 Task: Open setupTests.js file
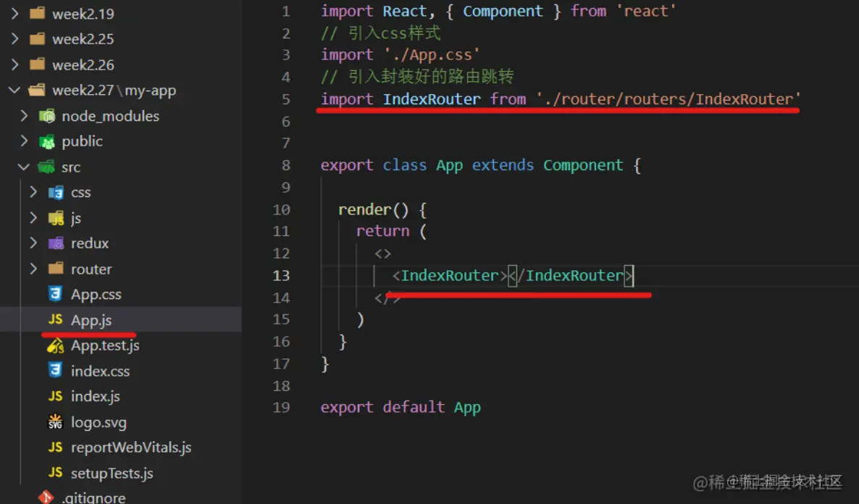pyautogui.click(x=112, y=474)
